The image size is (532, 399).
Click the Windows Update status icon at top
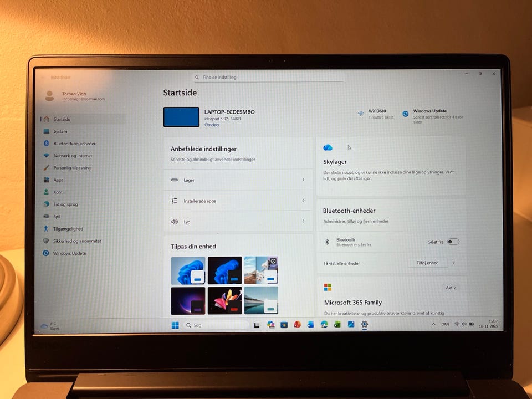pyautogui.click(x=406, y=114)
